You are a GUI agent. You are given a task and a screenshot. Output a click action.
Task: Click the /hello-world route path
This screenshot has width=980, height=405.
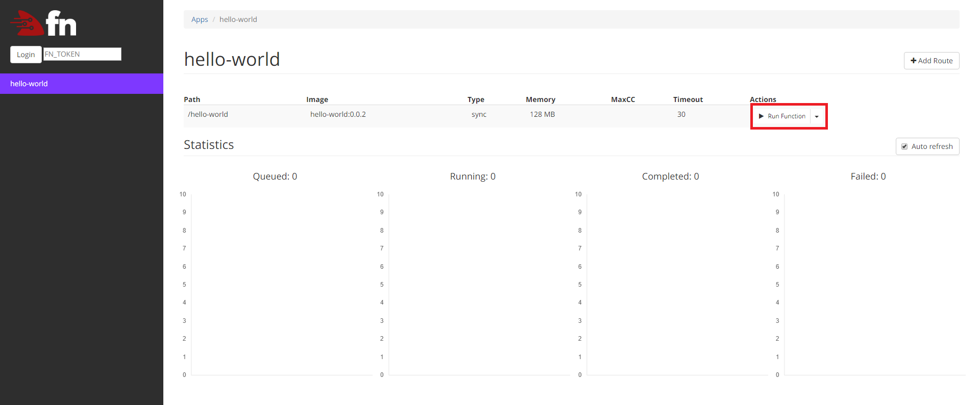point(208,114)
